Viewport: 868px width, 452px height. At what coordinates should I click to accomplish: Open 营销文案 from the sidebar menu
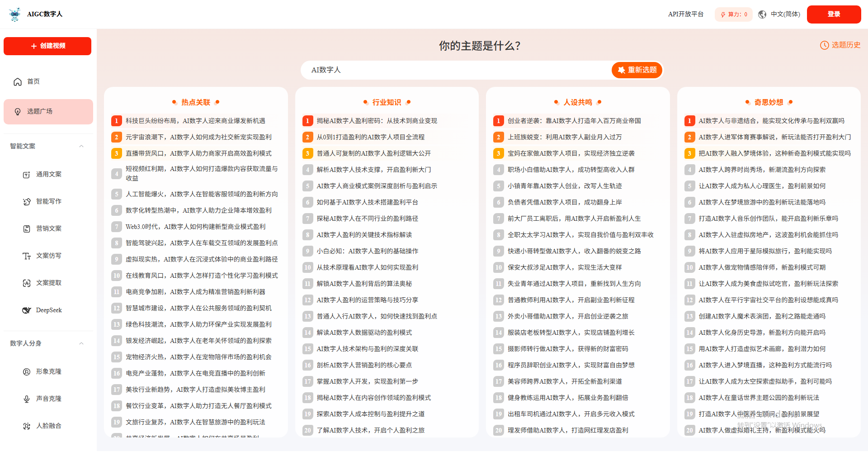49,229
